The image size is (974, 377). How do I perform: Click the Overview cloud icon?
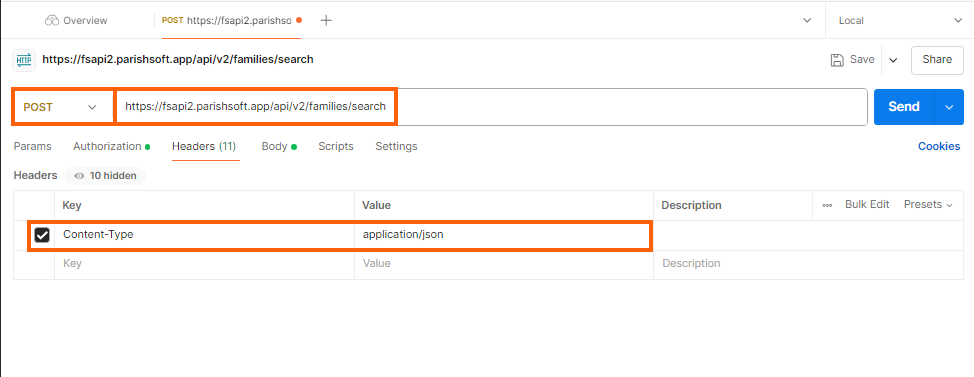click(x=52, y=20)
